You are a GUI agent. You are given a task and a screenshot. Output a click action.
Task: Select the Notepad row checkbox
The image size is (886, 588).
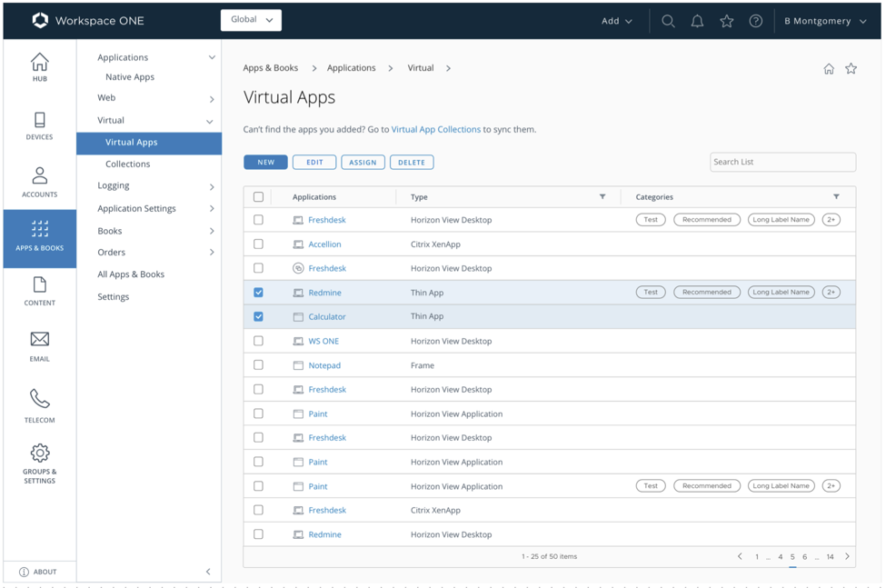tap(258, 365)
